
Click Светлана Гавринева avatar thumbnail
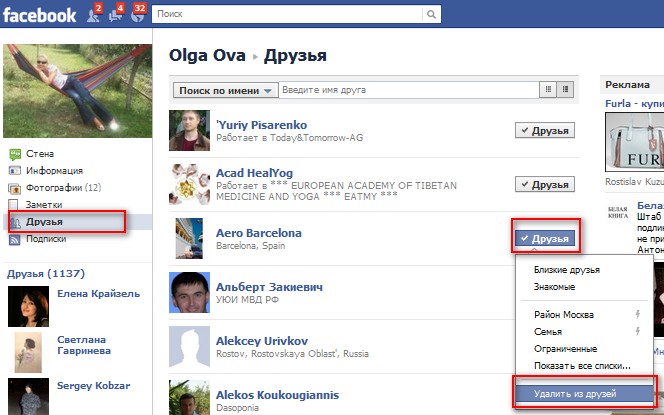(x=28, y=352)
